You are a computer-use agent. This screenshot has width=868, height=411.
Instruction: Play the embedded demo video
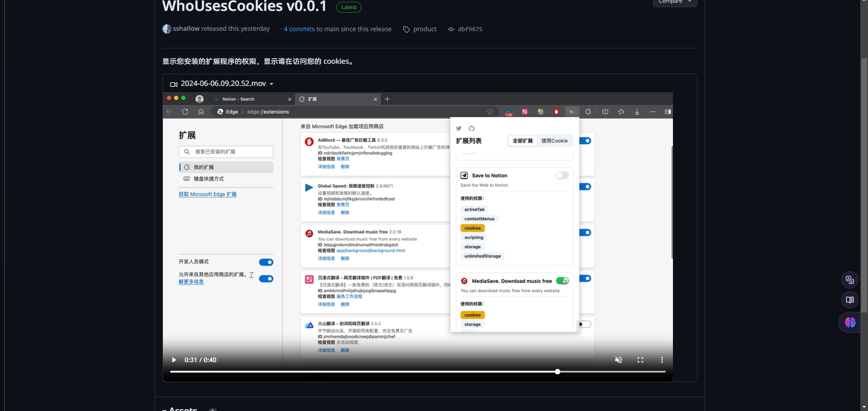coord(174,360)
